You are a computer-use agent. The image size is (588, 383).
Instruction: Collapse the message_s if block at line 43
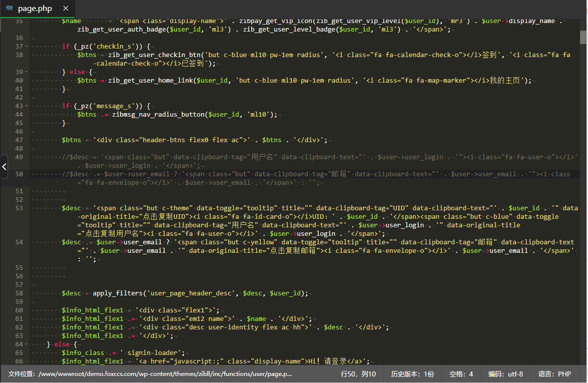[x=26, y=106]
